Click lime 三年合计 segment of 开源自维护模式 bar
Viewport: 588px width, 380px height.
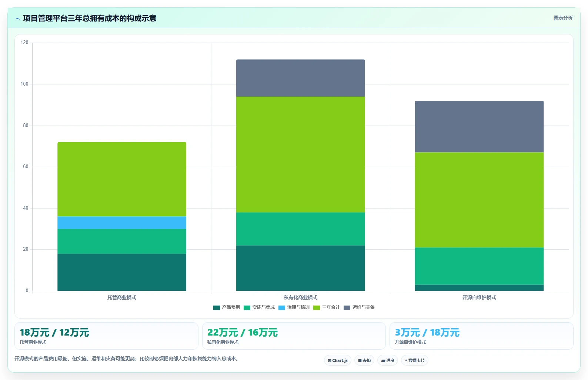pos(479,200)
